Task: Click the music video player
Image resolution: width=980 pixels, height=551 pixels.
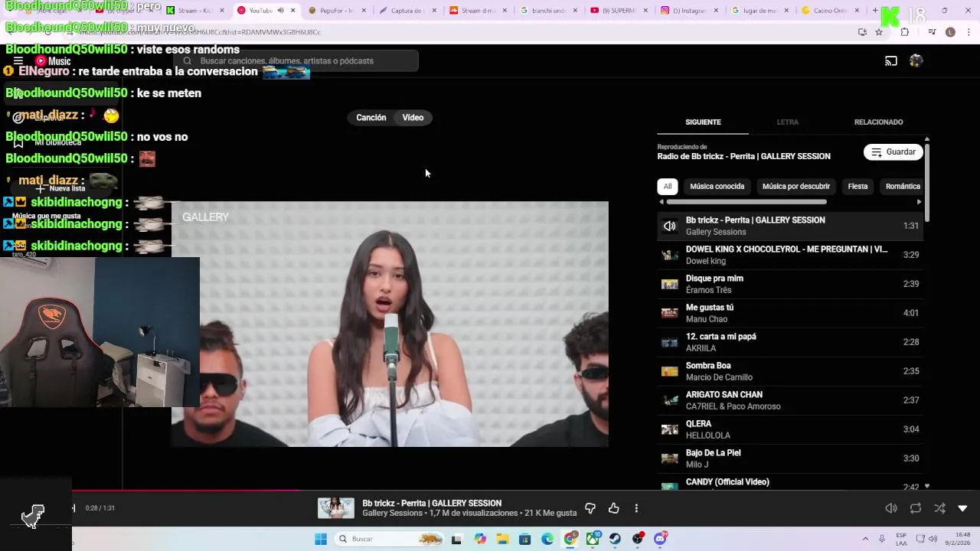Action: point(390,324)
